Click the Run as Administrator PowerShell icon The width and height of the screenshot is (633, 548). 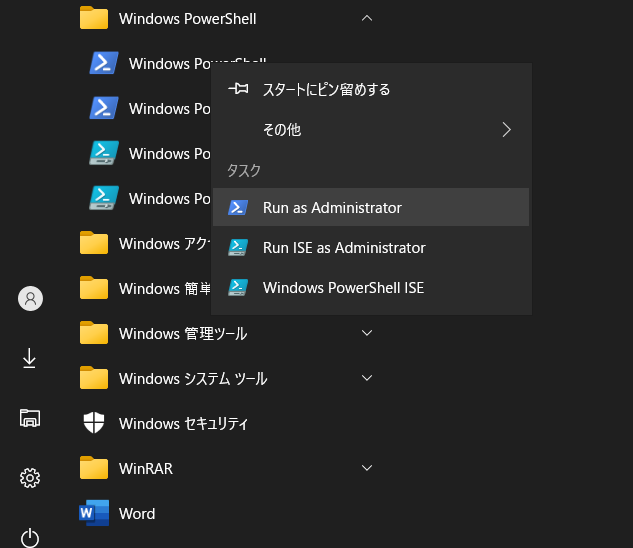coord(238,208)
